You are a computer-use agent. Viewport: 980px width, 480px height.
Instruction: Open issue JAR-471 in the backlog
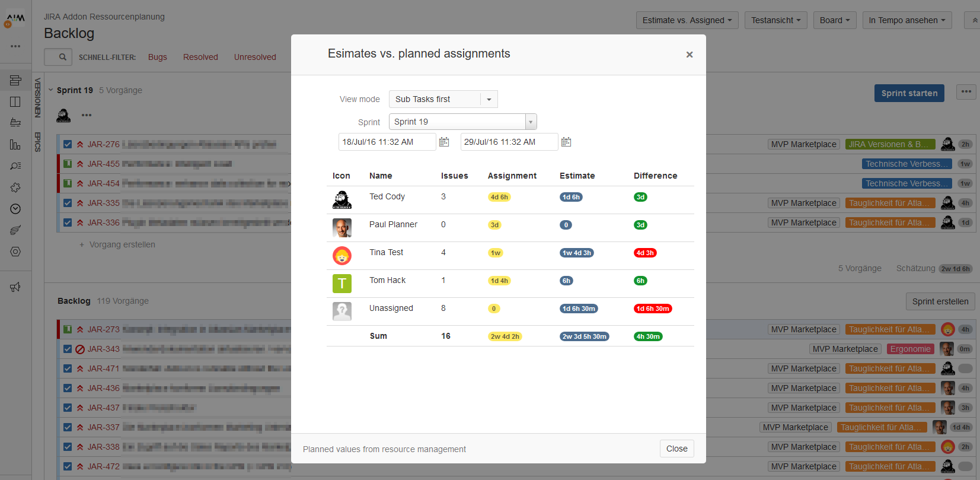click(104, 368)
